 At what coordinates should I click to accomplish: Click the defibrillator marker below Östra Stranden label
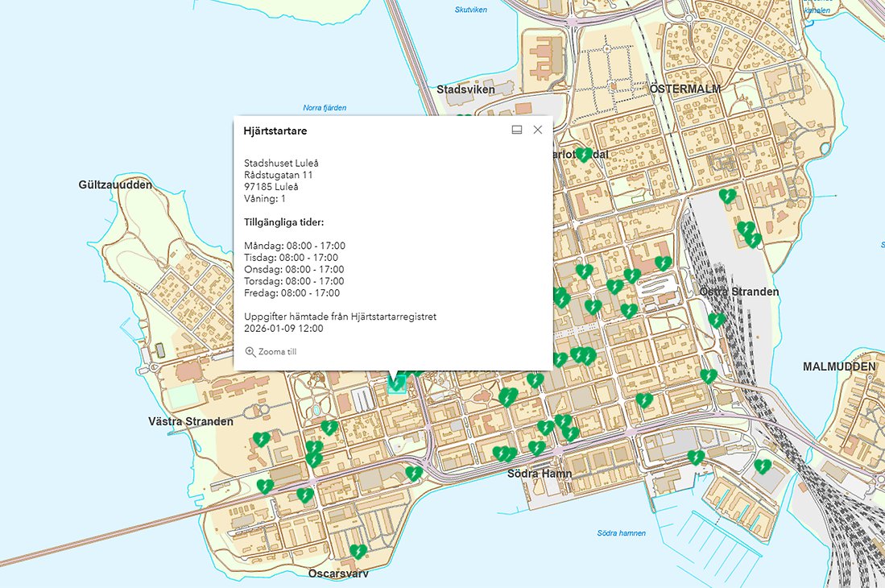pyautogui.click(x=717, y=320)
